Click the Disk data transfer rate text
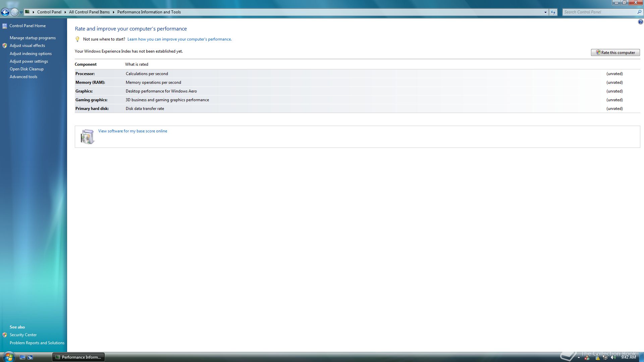 tap(145, 109)
